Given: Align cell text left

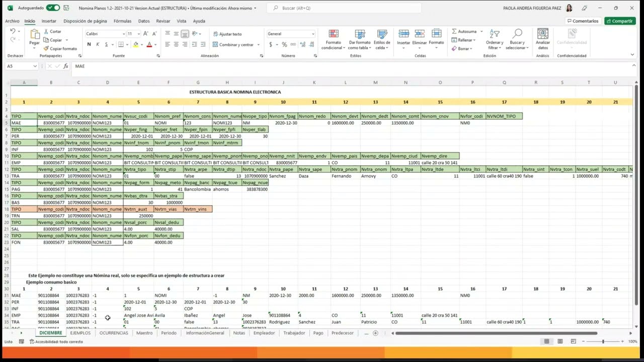Looking at the screenshot, I should 168,44.
